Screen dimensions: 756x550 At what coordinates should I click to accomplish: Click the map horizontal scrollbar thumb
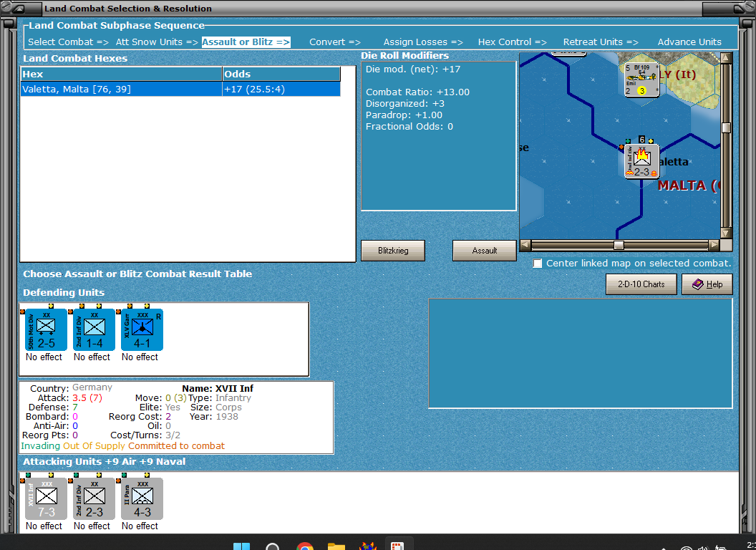619,245
